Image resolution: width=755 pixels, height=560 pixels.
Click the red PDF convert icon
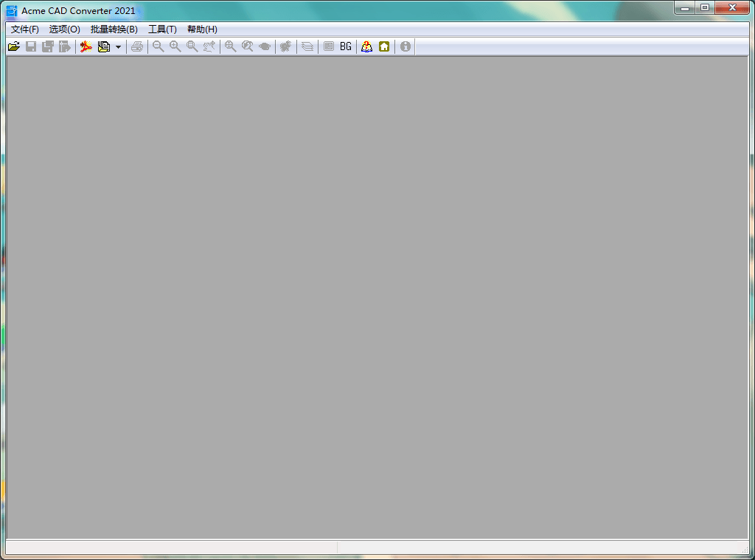pos(86,46)
